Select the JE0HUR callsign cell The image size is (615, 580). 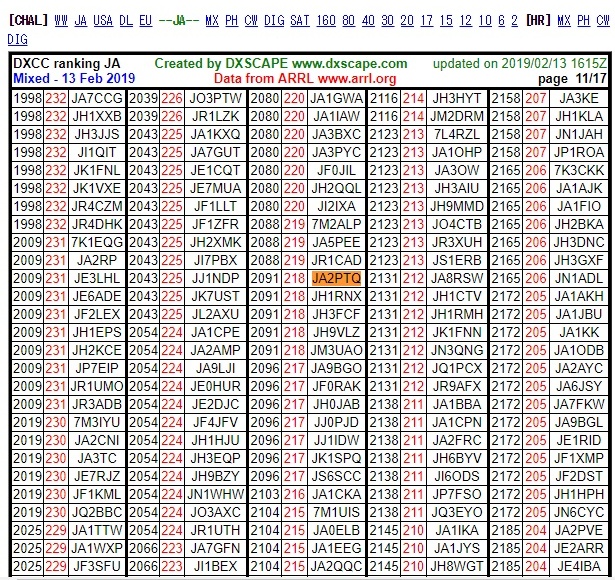[215, 386]
